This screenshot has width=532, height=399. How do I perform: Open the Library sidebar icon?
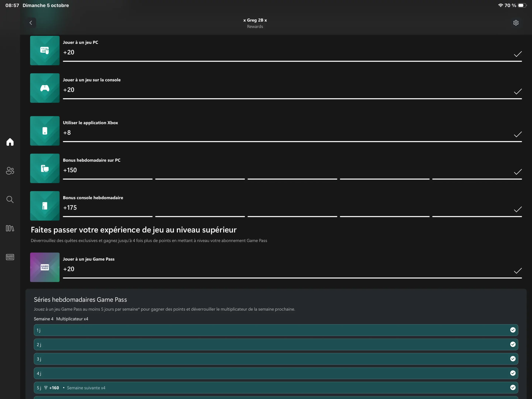coord(10,228)
